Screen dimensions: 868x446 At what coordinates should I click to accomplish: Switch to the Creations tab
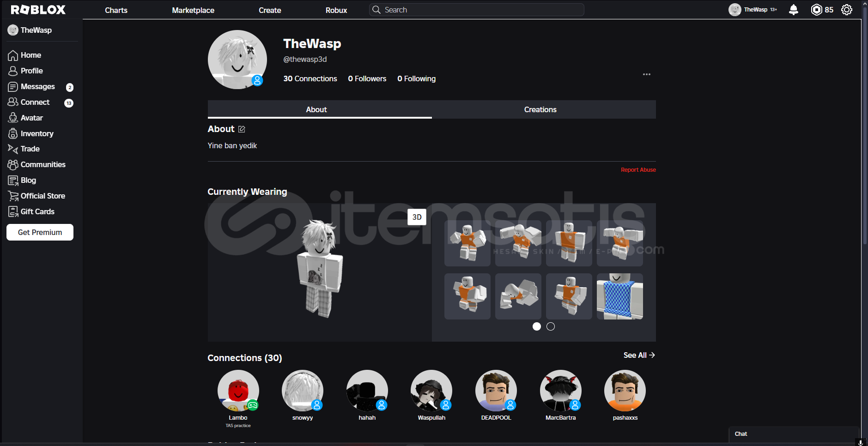click(544, 109)
